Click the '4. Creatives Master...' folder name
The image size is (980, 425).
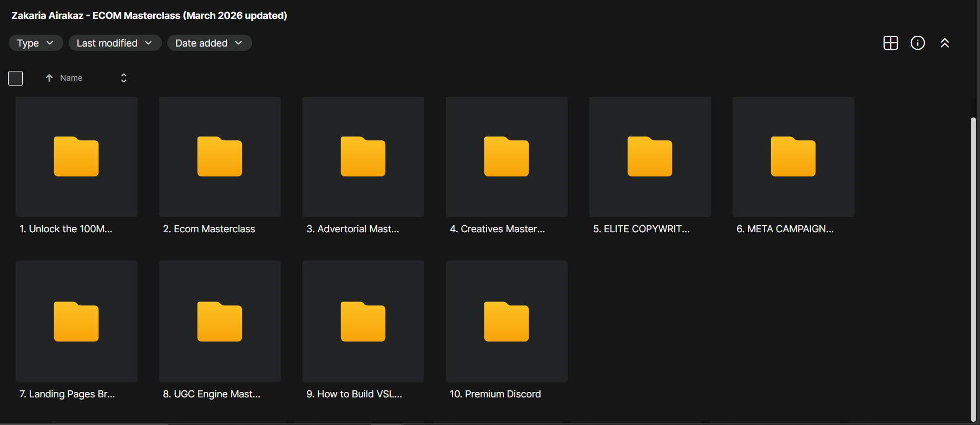[x=497, y=229]
